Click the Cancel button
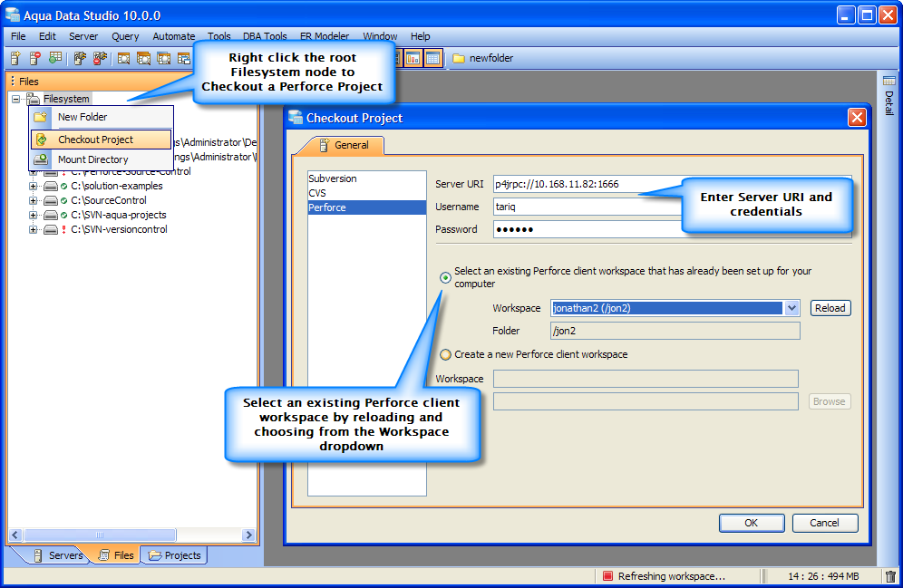Image resolution: width=903 pixels, height=588 pixels. (x=825, y=523)
